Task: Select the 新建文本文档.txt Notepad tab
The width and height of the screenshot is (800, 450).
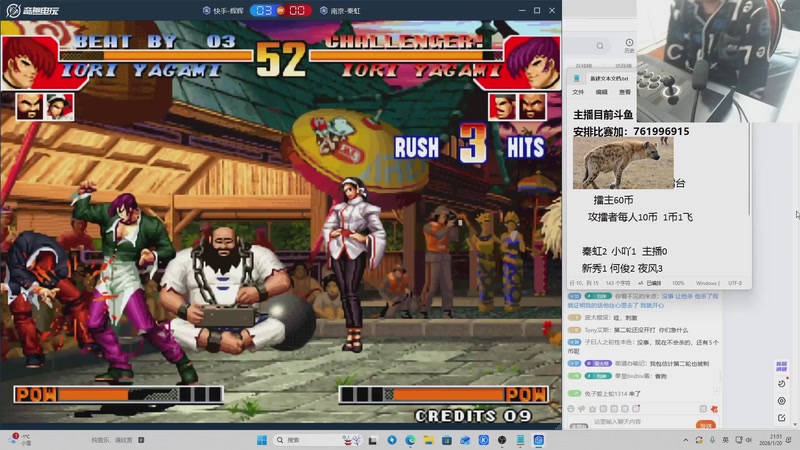Action: (x=609, y=79)
